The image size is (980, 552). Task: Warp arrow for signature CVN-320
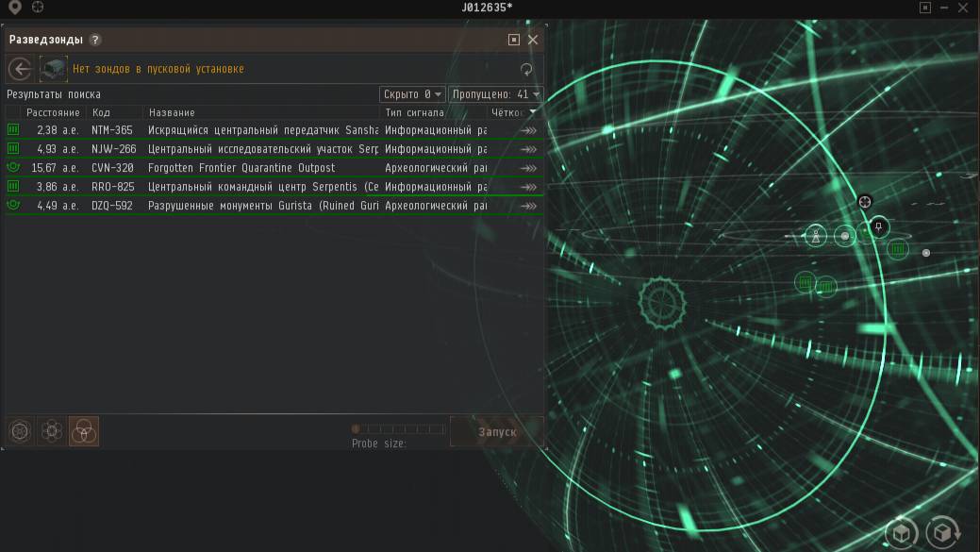coord(529,168)
